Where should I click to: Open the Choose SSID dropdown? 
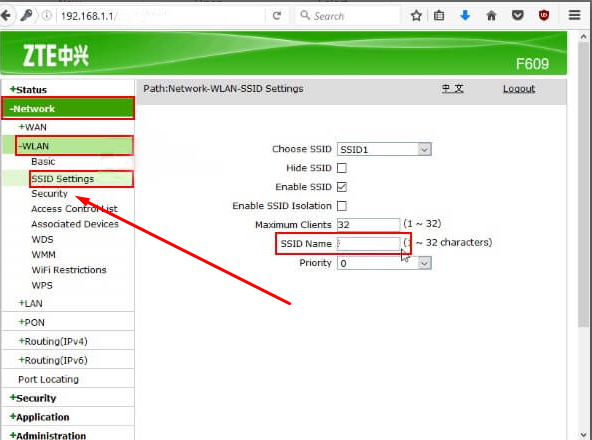pyautogui.click(x=384, y=149)
